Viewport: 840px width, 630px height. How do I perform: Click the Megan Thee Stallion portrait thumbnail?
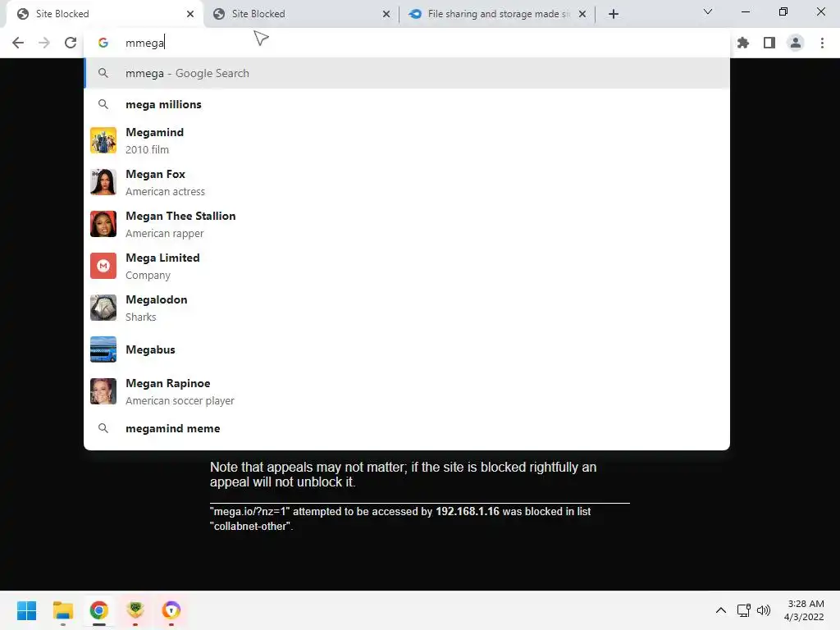pyautogui.click(x=103, y=224)
